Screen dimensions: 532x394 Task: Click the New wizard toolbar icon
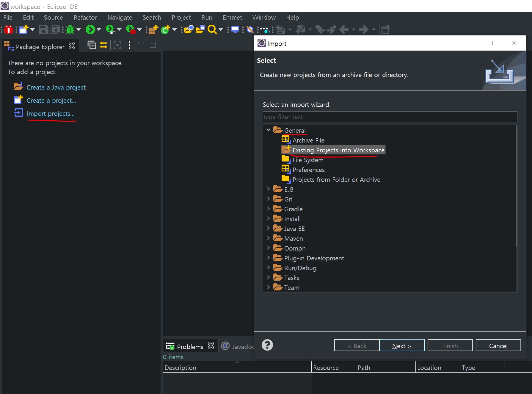click(23, 29)
